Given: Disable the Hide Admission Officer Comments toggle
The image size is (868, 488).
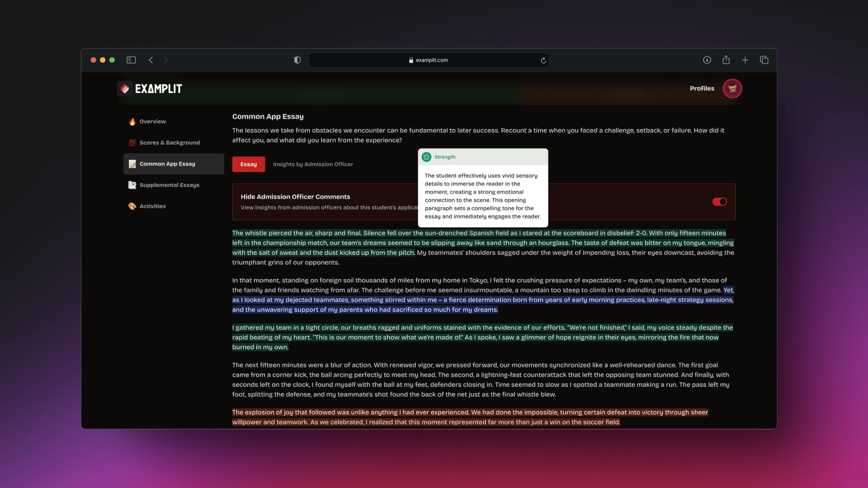Looking at the screenshot, I should coord(719,202).
